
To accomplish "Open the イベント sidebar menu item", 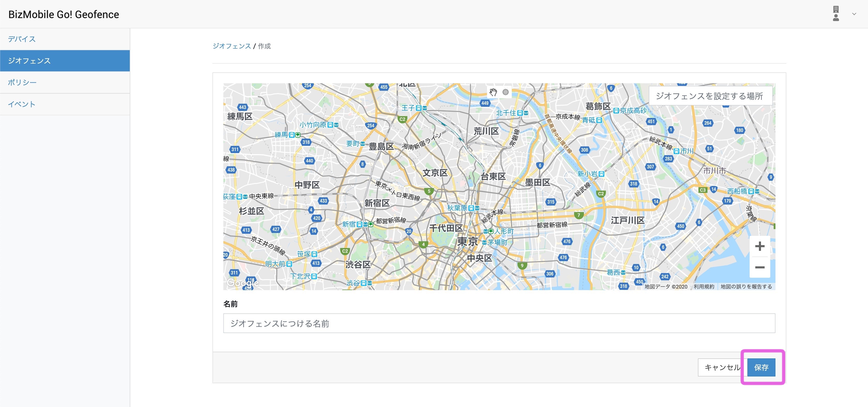I will (x=21, y=104).
